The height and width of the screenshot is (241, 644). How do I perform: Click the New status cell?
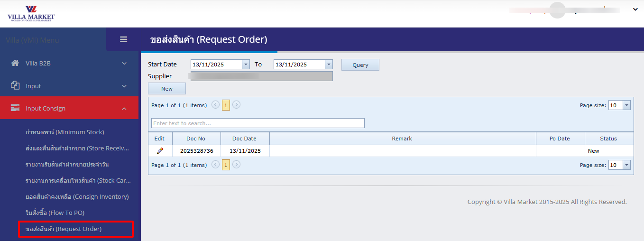click(609, 151)
